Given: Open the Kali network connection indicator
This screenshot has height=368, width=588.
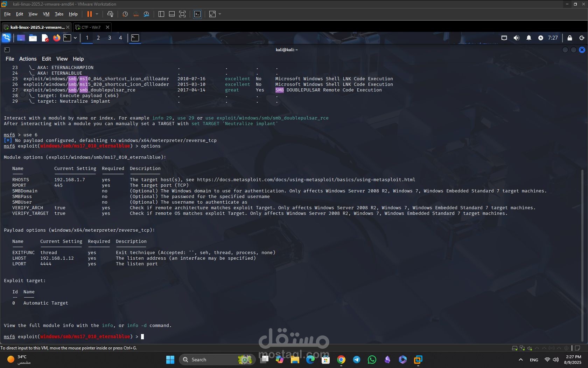Looking at the screenshot, I should coord(504,38).
